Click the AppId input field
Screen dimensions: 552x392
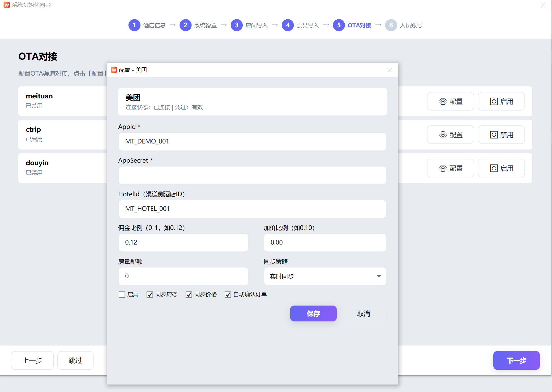pyautogui.click(x=252, y=142)
